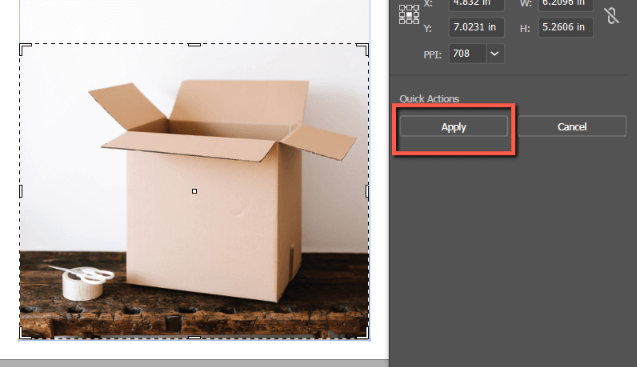Click the PPI value field showing 708
The image size is (637, 367).
(x=467, y=54)
